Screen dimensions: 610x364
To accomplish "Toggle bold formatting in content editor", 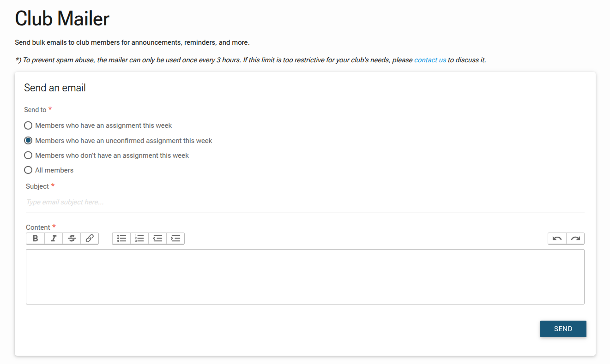I will [x=36, y=239].
